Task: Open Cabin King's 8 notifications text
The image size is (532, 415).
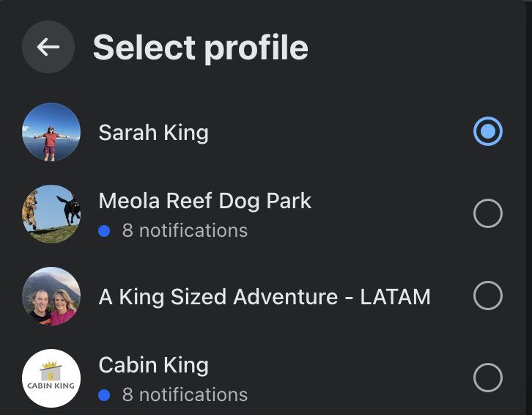Action: (185, 395)
